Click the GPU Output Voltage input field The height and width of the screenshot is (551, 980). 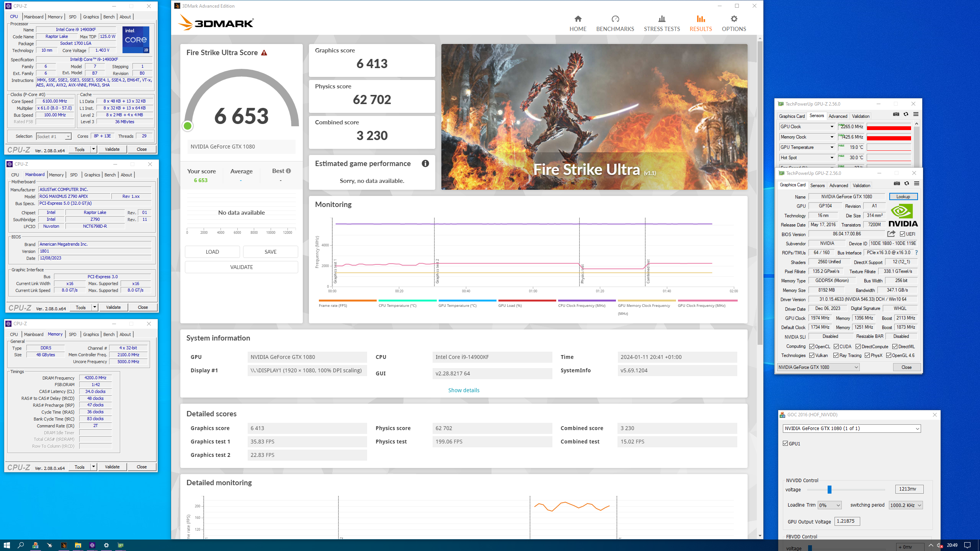pyautogui.click(x=847, y=521)
